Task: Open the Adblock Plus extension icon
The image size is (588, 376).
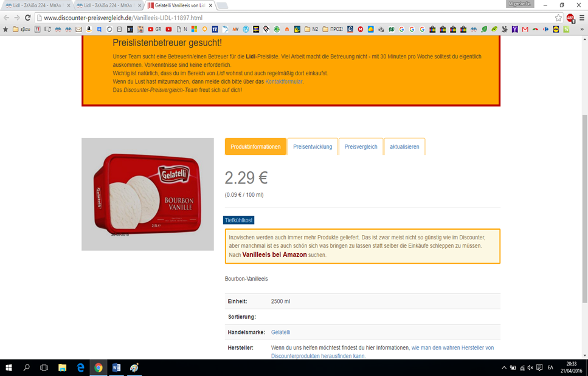Action: click(570, 18)
